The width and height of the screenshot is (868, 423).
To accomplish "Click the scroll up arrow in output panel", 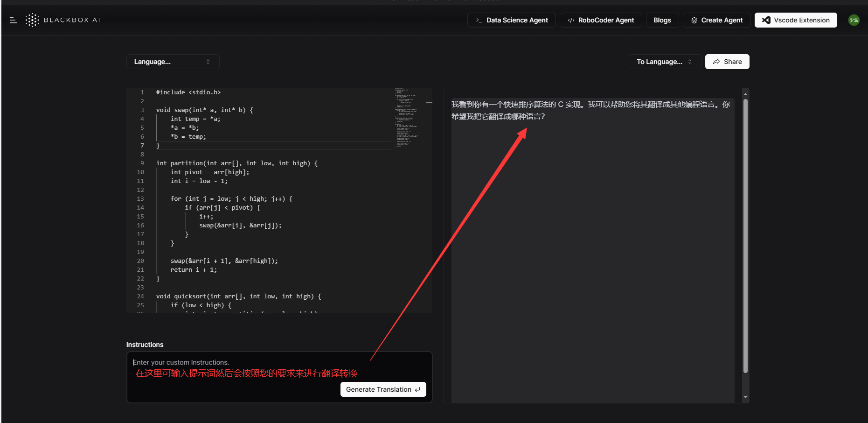I will (x=745, y=94).
